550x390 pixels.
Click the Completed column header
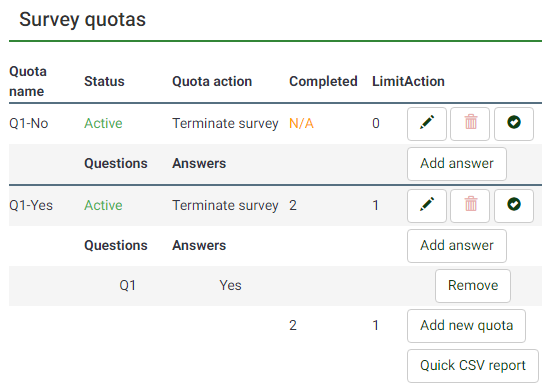point(323,81)
